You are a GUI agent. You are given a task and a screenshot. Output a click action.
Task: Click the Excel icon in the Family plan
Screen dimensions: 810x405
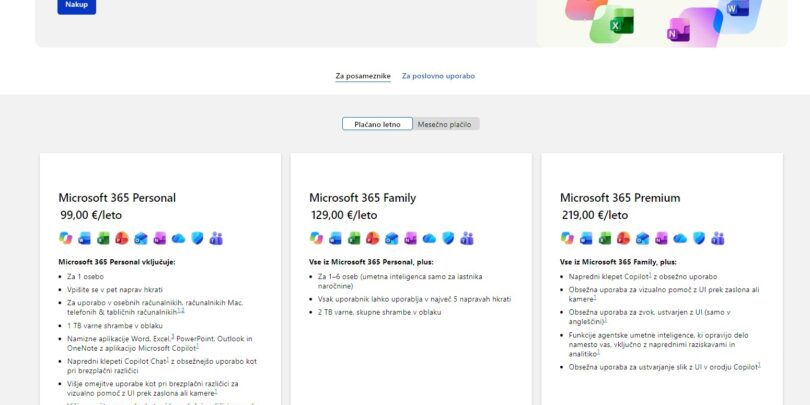(354, 238)
